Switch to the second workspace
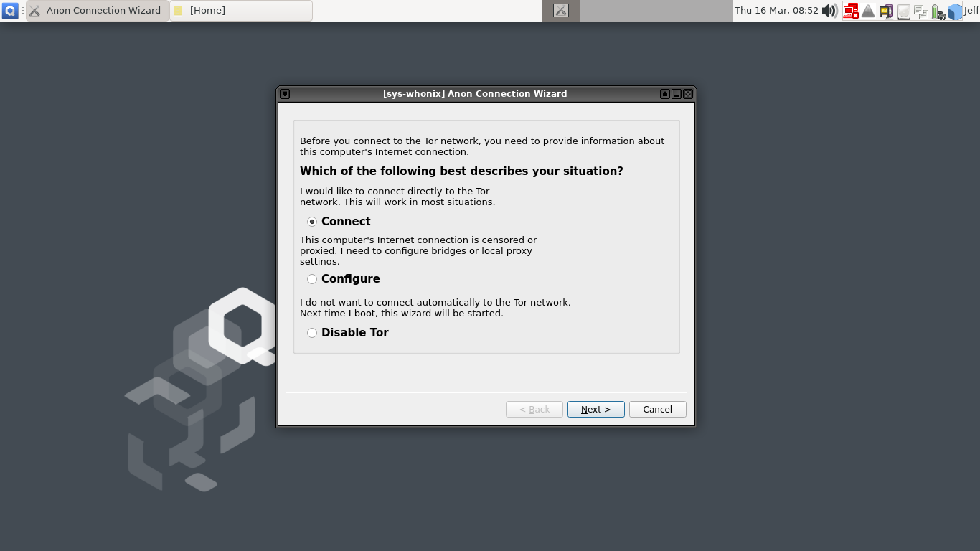The width and height of the screenshot is (980, 551). [599, 11]
